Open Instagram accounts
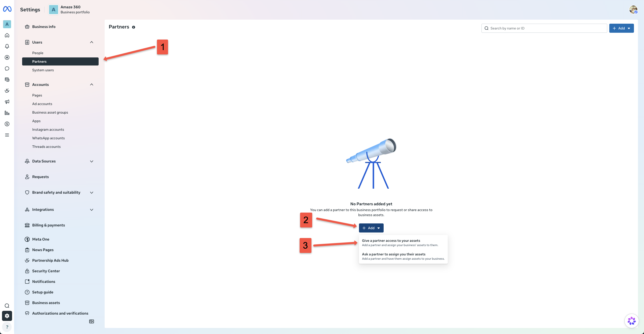The image size is (644, 334). [x=60, y=129]
